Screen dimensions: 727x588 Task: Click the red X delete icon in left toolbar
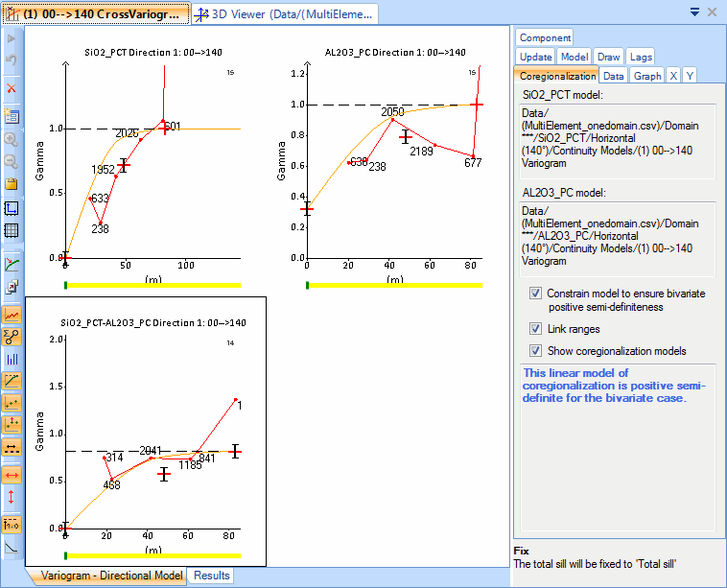(x=12, y=88)
